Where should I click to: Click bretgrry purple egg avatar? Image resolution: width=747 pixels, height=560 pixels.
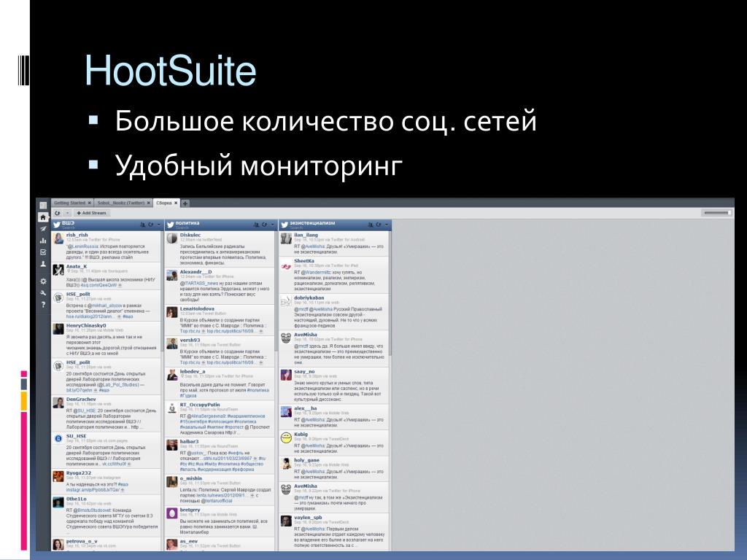tap(172, 513)
